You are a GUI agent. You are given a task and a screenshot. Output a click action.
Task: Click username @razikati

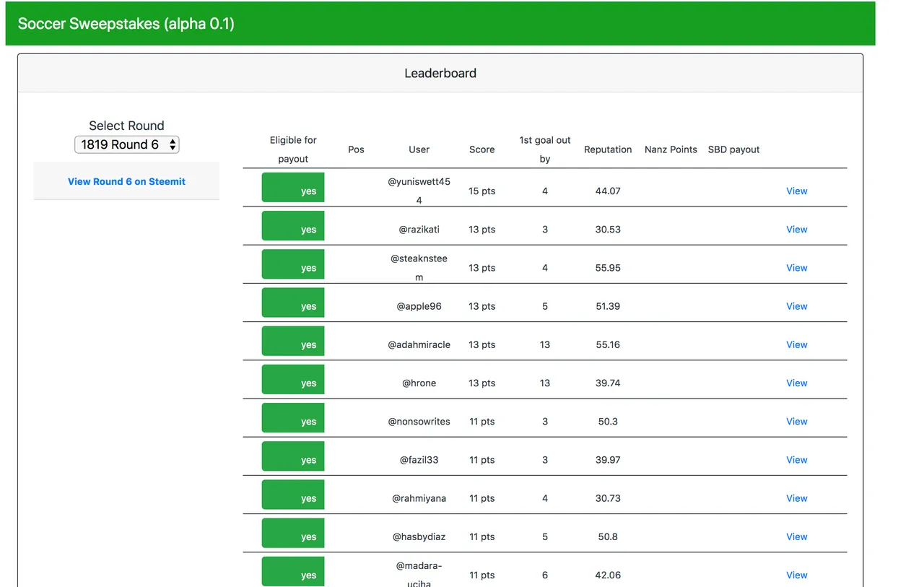point(419,230)
